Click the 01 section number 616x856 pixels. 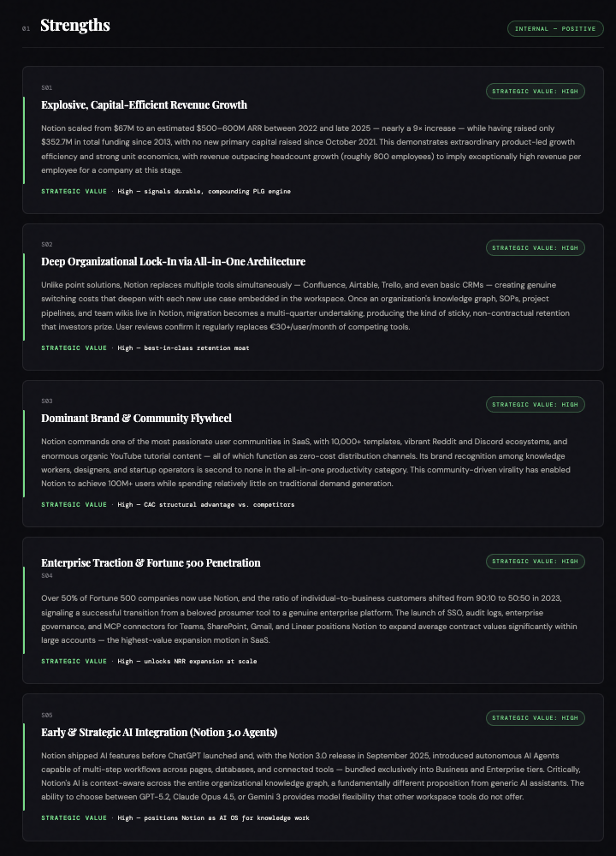26,29
